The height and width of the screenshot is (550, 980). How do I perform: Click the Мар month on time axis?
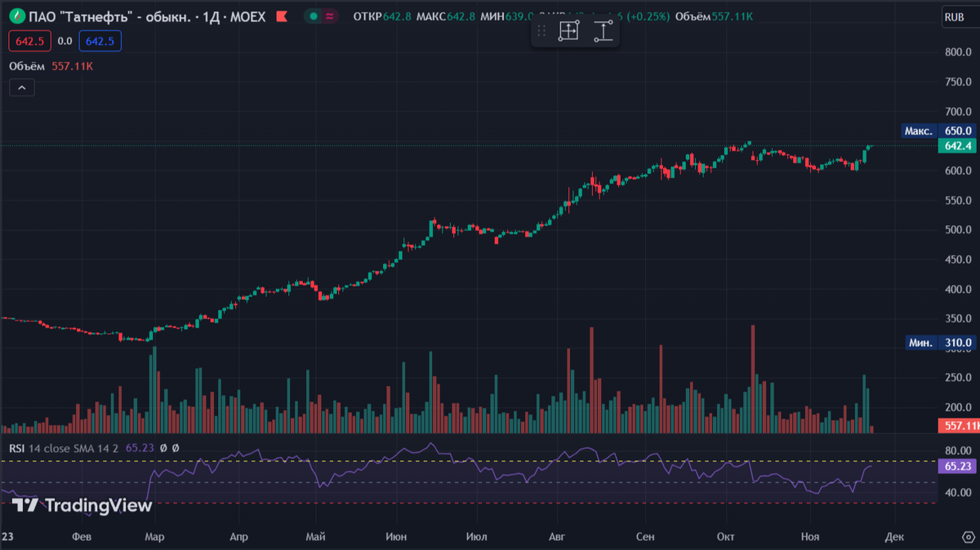[154, 537]
